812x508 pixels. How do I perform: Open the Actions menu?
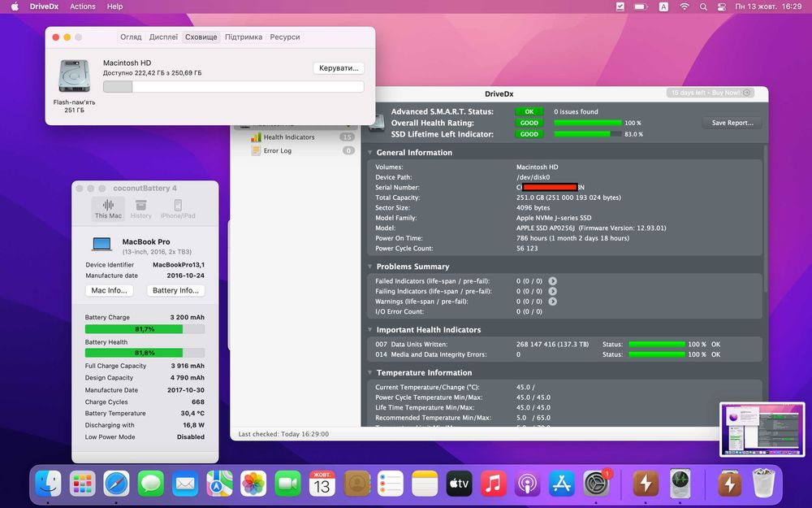click(83, 7)
